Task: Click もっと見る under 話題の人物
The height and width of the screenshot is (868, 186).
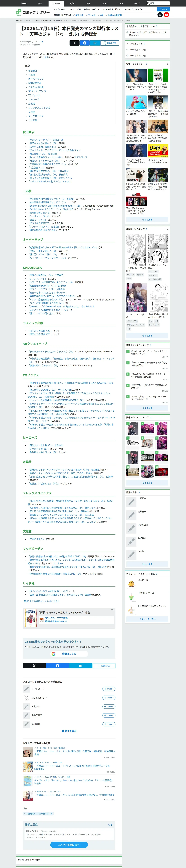Action: 147,564
